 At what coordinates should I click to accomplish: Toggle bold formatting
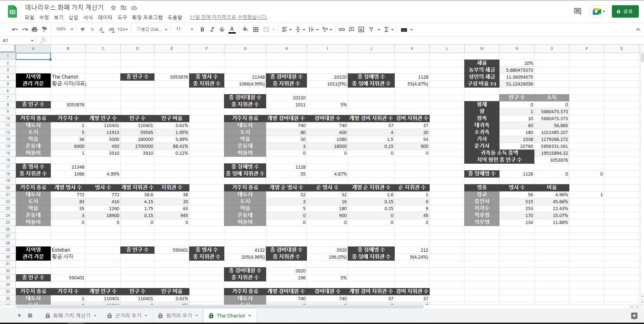(x=202, y=29)
